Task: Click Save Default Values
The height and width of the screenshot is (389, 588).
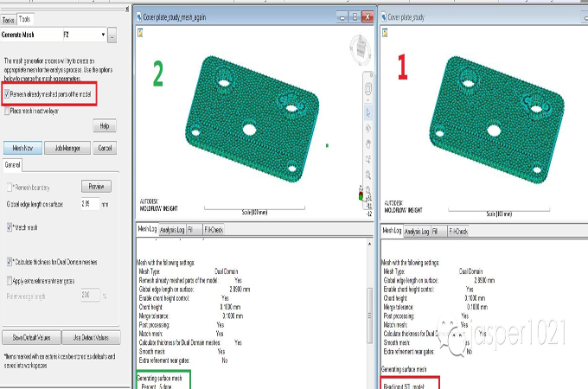Action: [x=31, y=338]
